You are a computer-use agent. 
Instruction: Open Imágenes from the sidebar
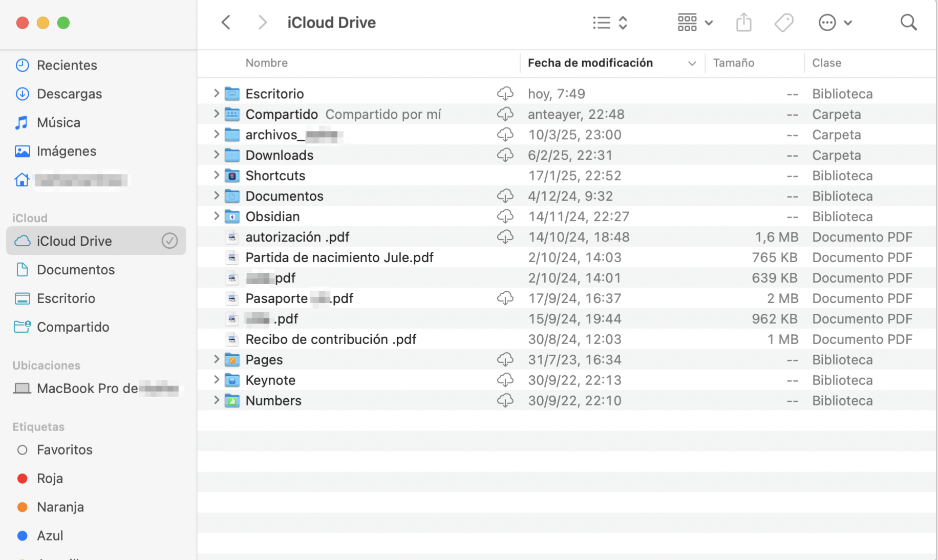point(66,151)
